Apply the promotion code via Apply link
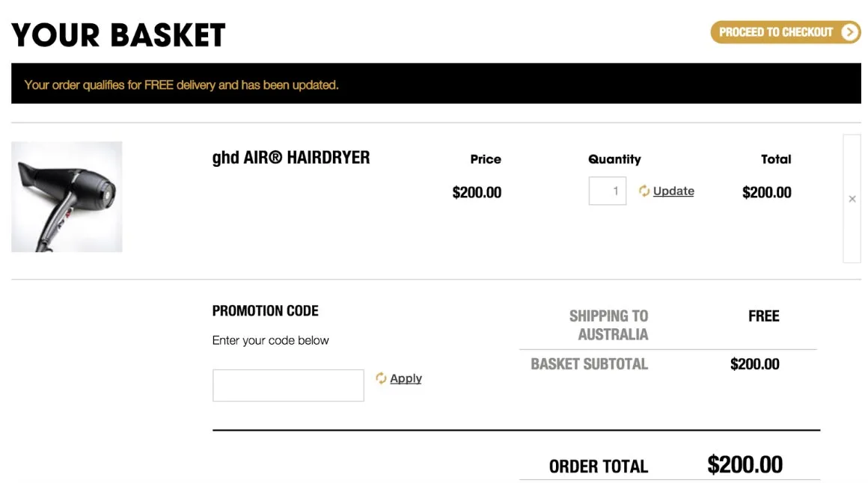This screenshot has width=868, height=483. [x=406, y=378]
